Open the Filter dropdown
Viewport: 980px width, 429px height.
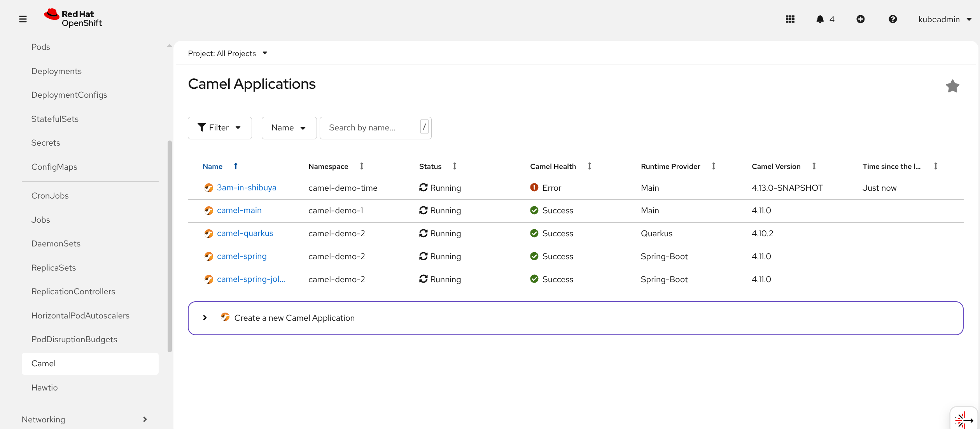click(220, 128)
